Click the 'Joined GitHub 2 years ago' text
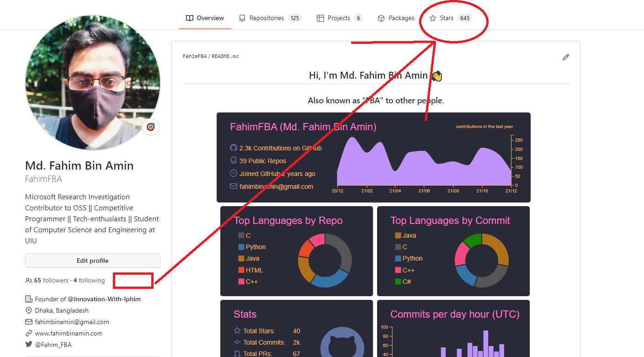644x357 pixels. point(277,174)
